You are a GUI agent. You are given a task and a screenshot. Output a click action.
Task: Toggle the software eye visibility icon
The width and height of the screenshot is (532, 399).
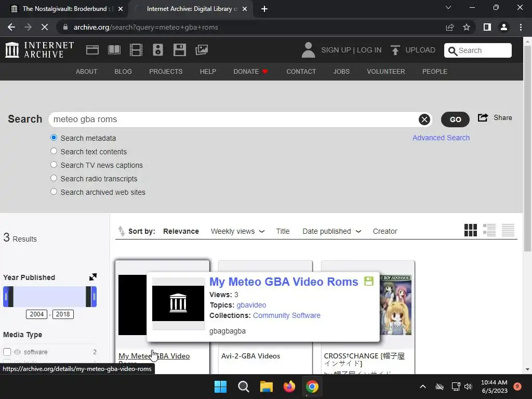(17, 352)
